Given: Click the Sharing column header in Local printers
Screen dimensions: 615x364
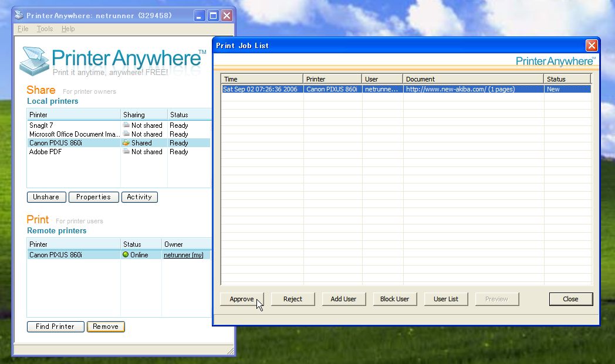Looking at the screenshot, I should point(144,115).
